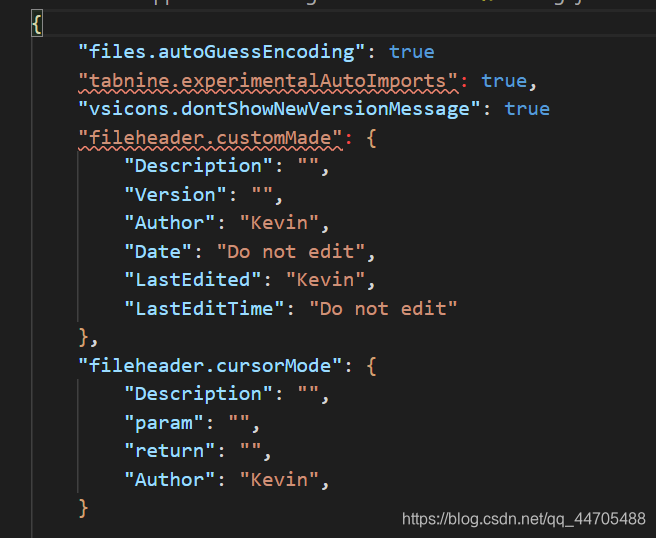Viewport: 656px width, 538px height.
Task: Click the "LastEdited" key
Action: coord(193,280)
